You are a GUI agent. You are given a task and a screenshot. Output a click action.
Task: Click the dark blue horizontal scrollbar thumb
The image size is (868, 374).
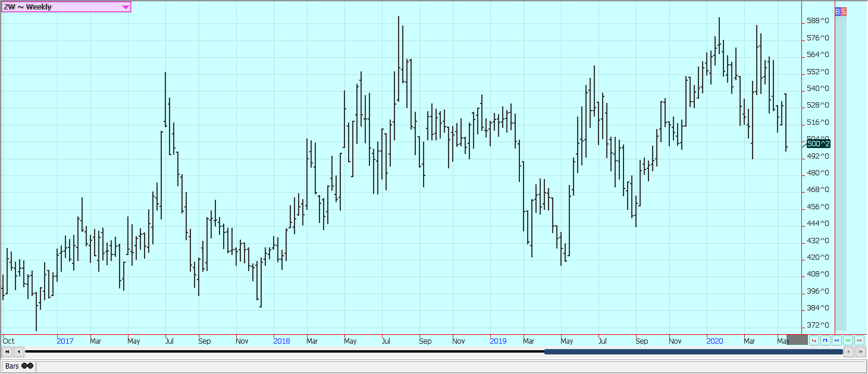tap(694, 352)
